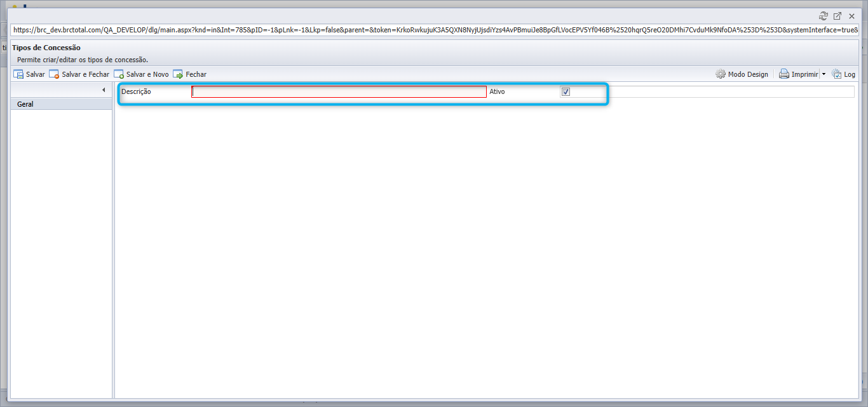
Task: Click the "Descrição" field label
Action: coord(136,91)
